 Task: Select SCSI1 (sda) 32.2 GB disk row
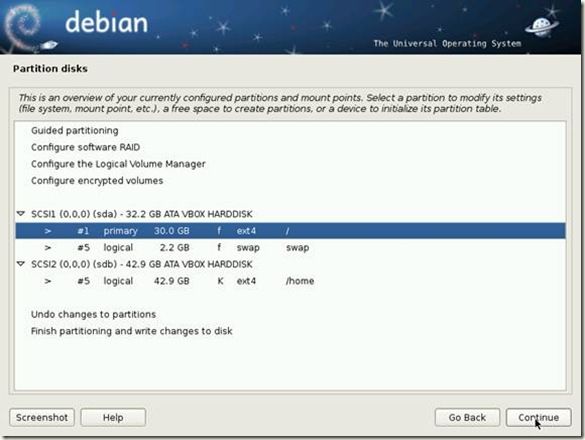290,214
